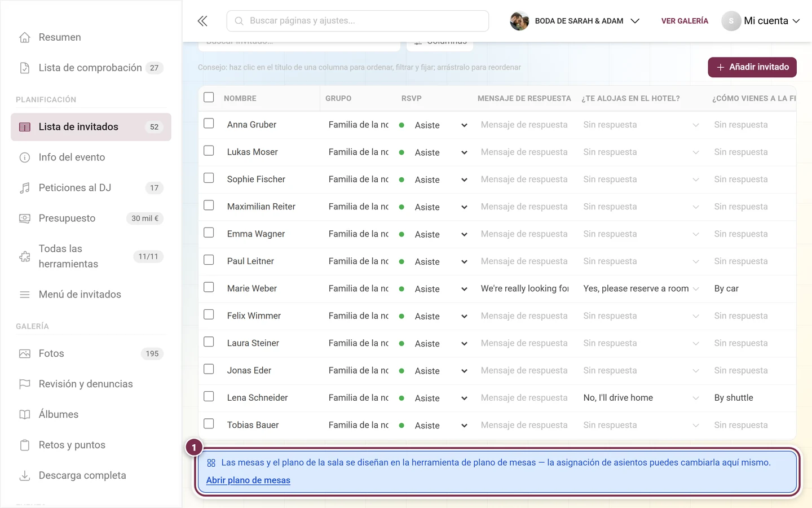812x508 pixels.
Task: Click the Buscar páginas y ajustes search field
Action: pyautogui.click(x=358, y=21)
